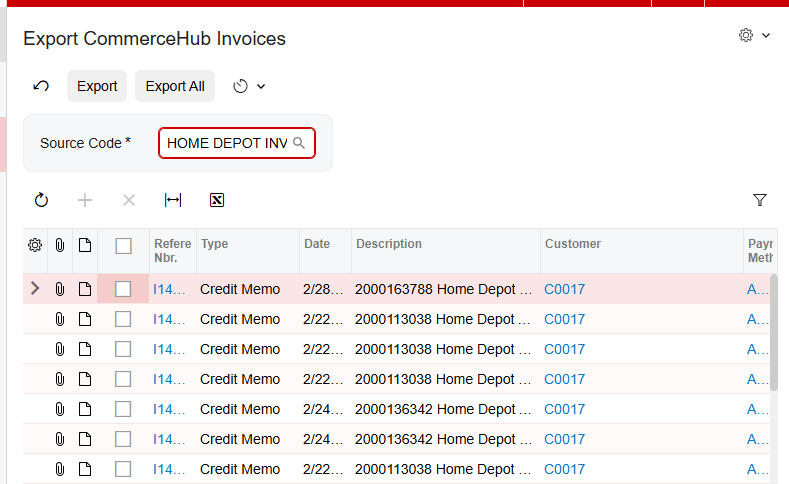Open the grid column configuration gear icon
The width and height of the screenshot is (789, 484).
35,245
